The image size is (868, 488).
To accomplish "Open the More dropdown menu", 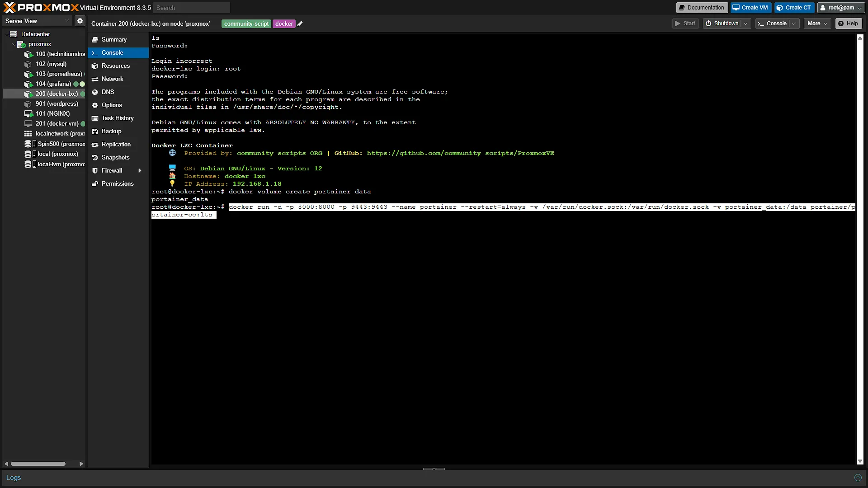I will pos(817,23).
